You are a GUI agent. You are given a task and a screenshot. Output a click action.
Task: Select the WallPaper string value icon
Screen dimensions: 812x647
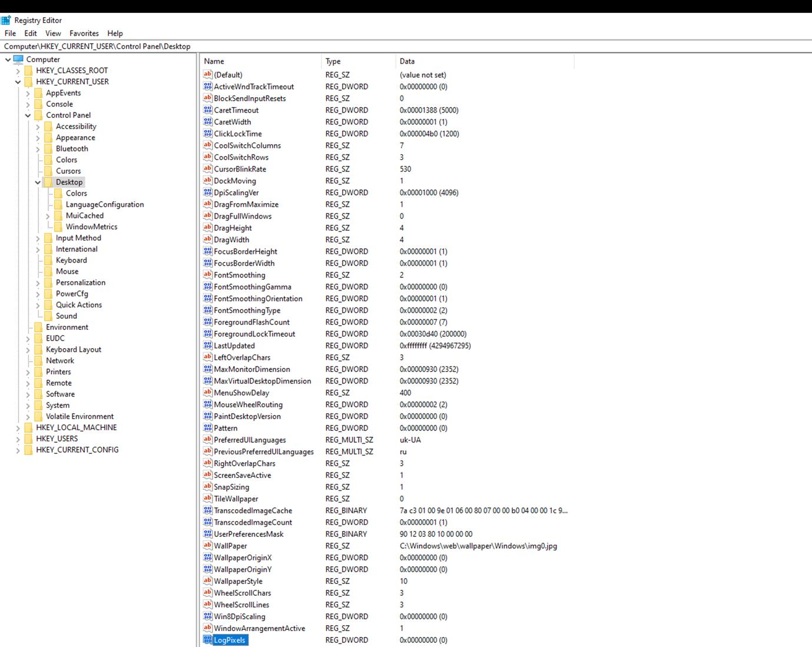pos(207,546)
